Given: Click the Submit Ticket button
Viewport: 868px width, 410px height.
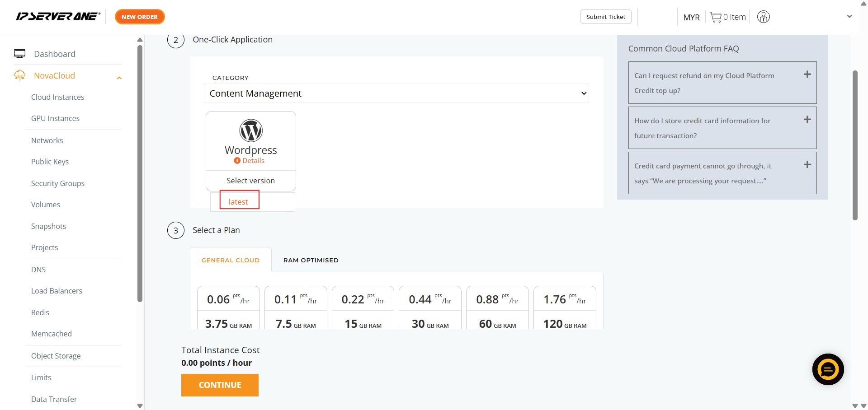Looking at the screenshot, I should coord(605,17).
